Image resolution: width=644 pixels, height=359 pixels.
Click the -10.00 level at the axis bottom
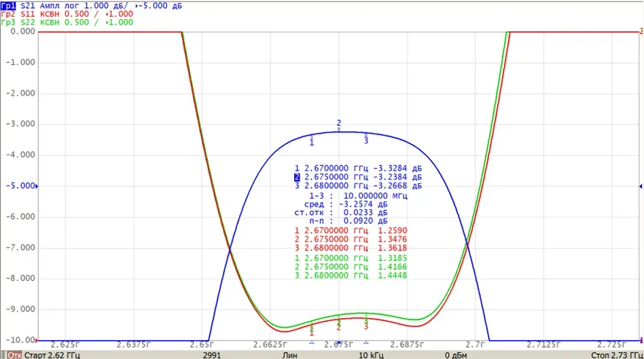pyautogui.click(x=20, y=340)
